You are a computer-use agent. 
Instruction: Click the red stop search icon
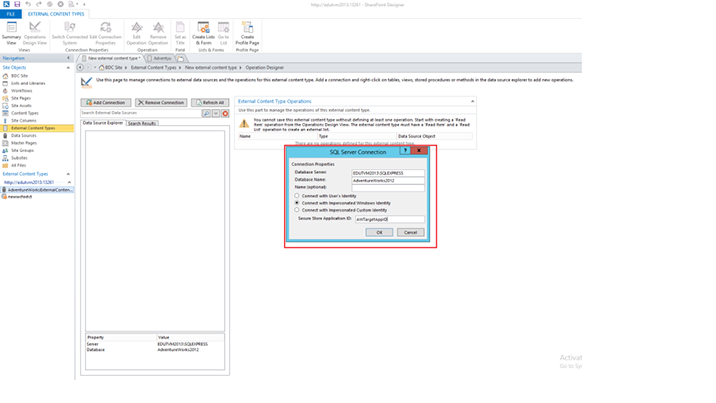(225, 113)
